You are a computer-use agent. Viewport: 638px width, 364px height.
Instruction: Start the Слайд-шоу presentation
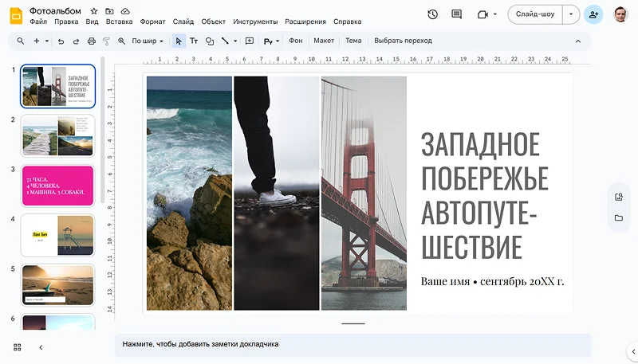point(535,14)
